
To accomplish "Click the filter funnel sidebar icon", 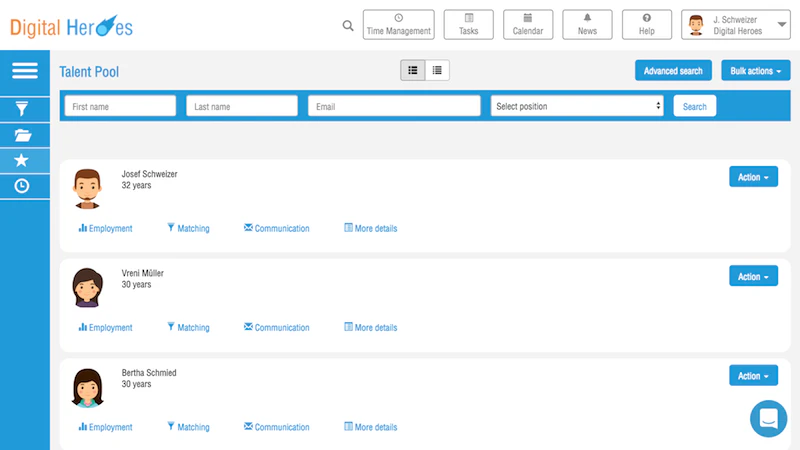I will tap(22, 109).
